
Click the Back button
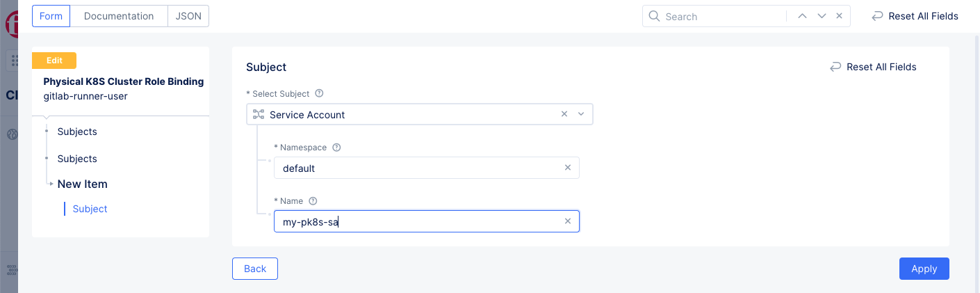coord(255,269)
